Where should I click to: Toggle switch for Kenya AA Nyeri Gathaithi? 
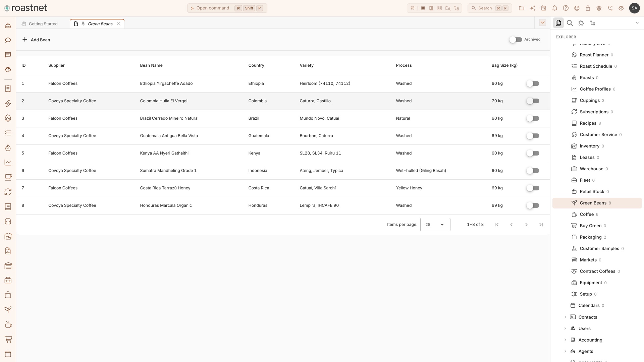(x=533, y=153)
